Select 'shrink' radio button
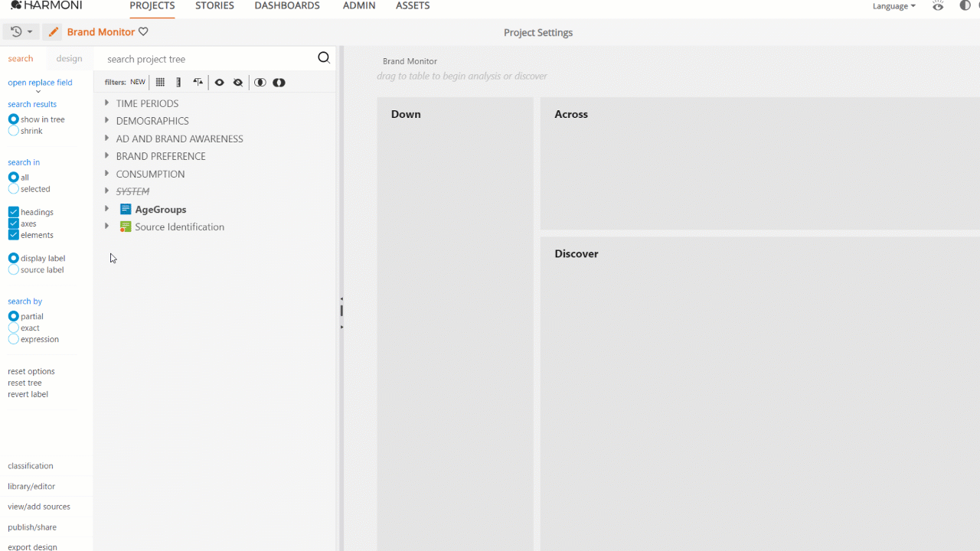The height and width of the screenshot is (551, 980). (13, 131)
